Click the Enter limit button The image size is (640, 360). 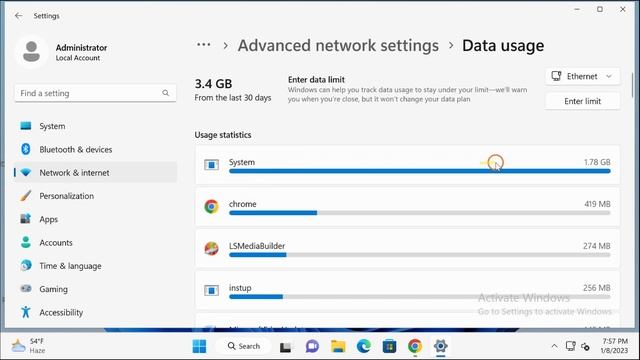tap(582, 101)
